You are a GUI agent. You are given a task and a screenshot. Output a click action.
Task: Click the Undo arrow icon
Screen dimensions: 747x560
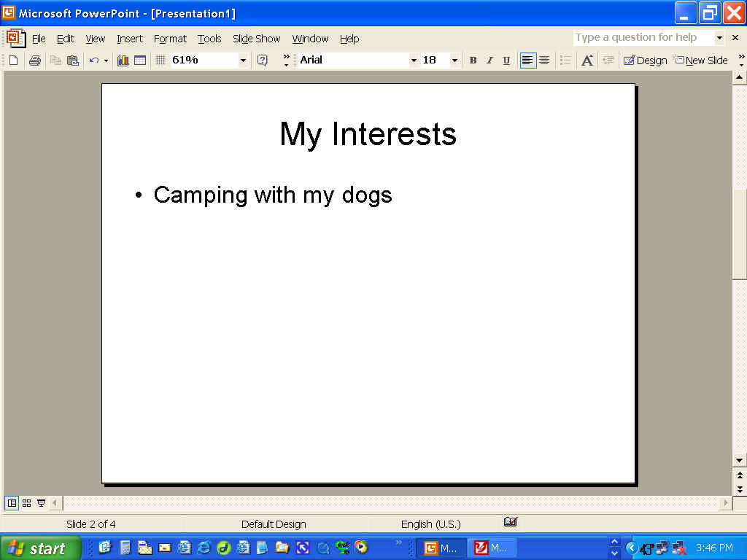coord(93,61)
